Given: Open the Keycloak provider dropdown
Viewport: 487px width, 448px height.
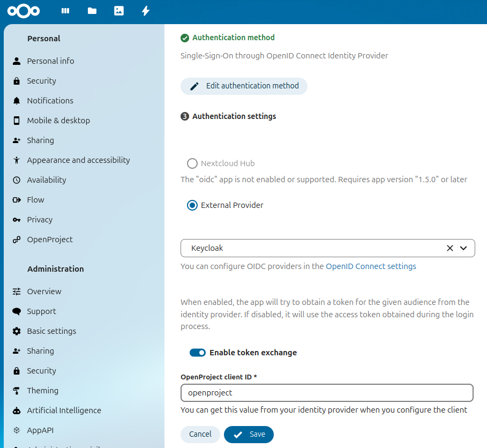Looking at the screenshot, I should click(463, 248).
